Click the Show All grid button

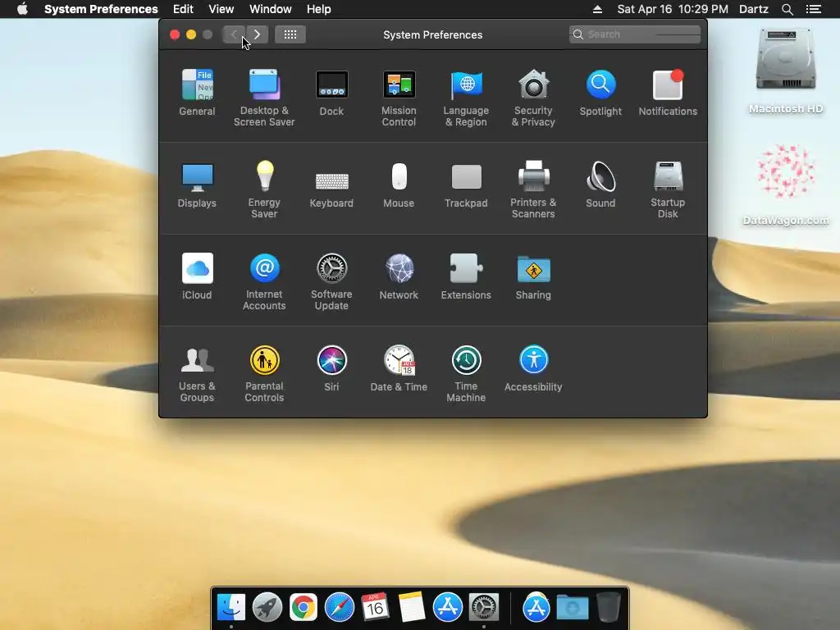(x=290, y=34)
